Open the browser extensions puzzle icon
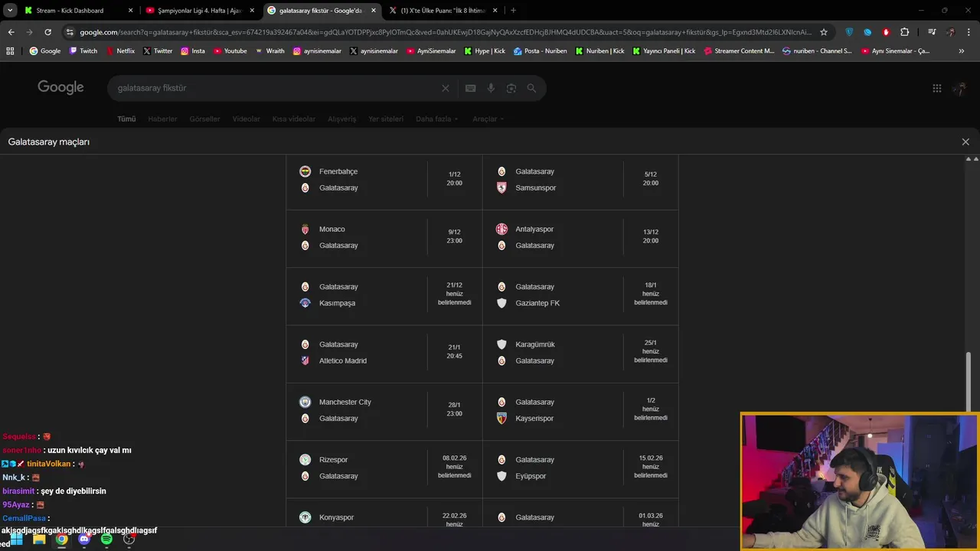This screenshot has width=980, height=551. pyautogui.click(x=905, y=32)
